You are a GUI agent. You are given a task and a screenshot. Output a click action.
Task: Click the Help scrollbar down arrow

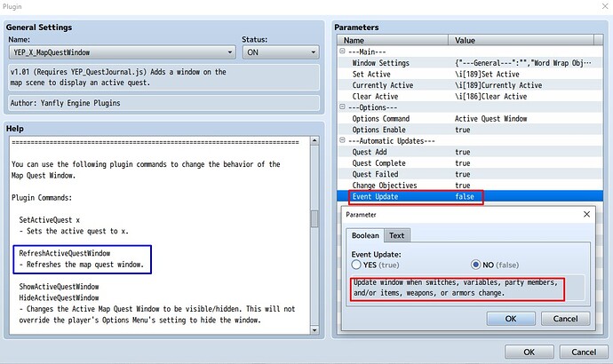[314, 330]
